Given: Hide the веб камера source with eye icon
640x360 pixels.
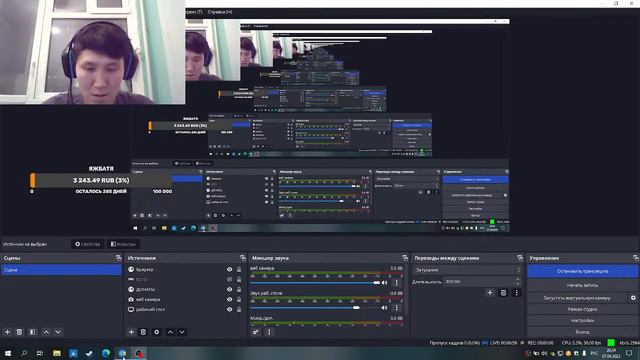Looking at the screenshot, I should click(229, 300).
